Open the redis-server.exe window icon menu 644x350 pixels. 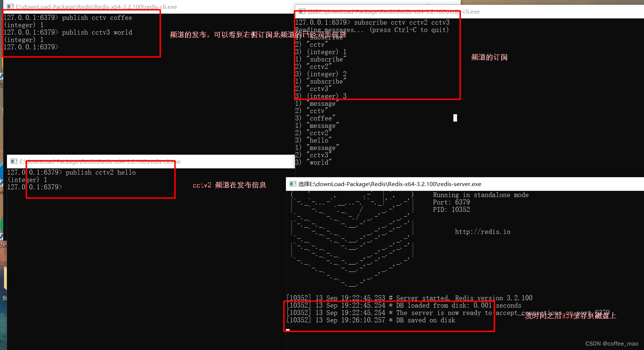(293, 184)
